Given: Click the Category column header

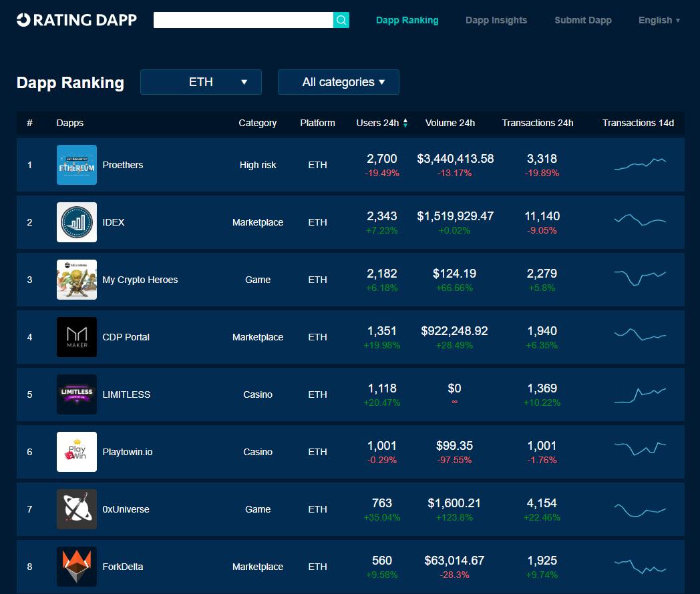Looking at the screenshot, I should point(258,123).
